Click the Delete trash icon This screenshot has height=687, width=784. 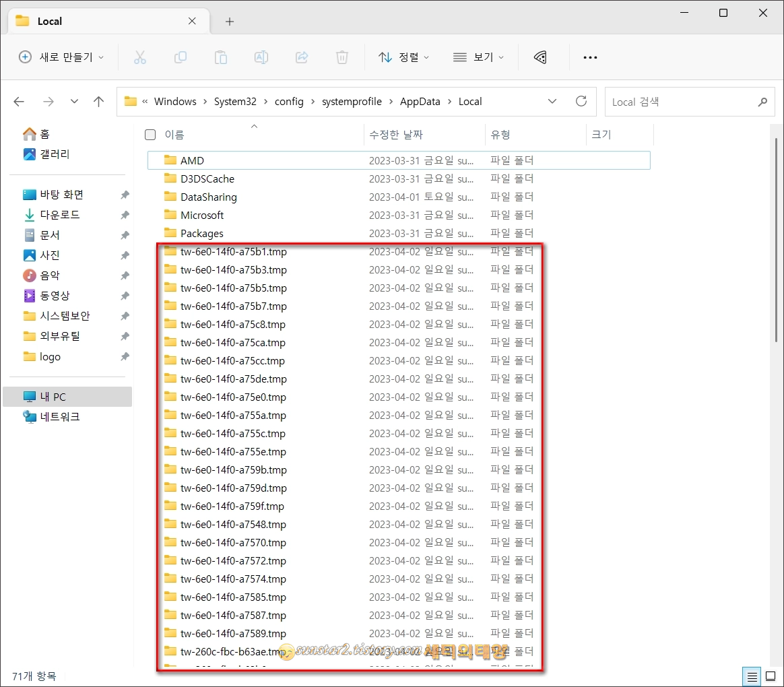(x=342, y=57)
